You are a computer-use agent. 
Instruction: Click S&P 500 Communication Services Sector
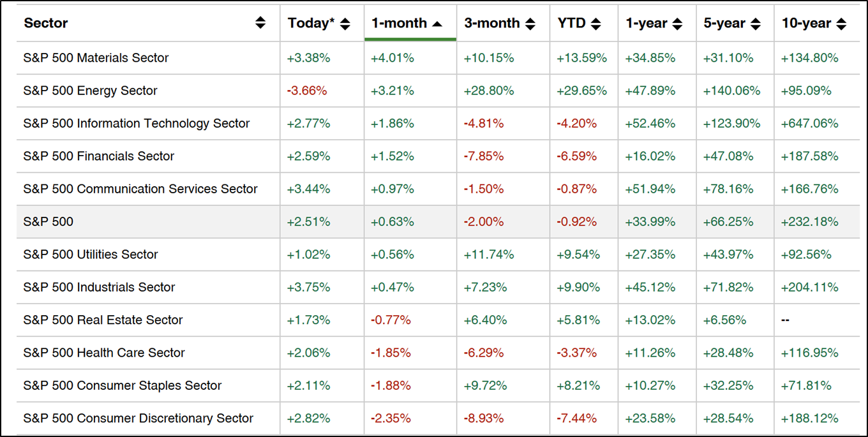pyautogui.click(x=140, y=189)
